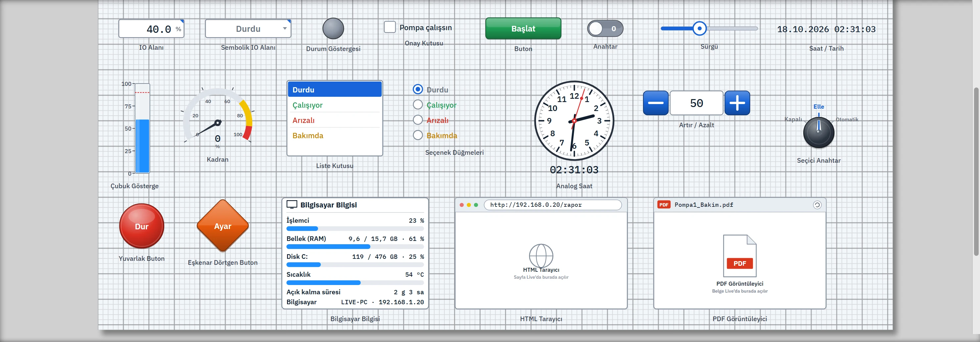Select Bakımda in the Liste Kutusu
This screenshot has width=980, height=342.
tap(334, 135)
